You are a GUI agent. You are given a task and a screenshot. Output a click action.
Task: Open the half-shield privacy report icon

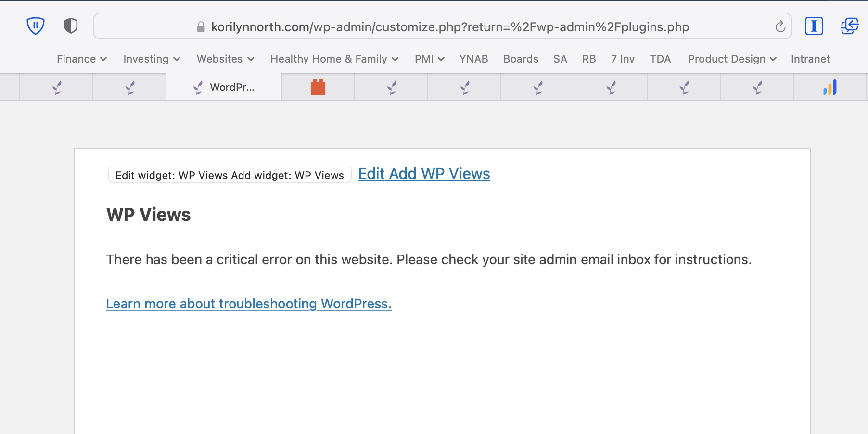point(71,26)
